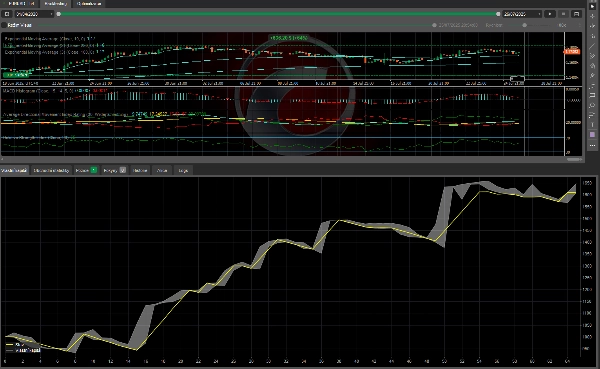Open the purple drawing color swatch

592,135
